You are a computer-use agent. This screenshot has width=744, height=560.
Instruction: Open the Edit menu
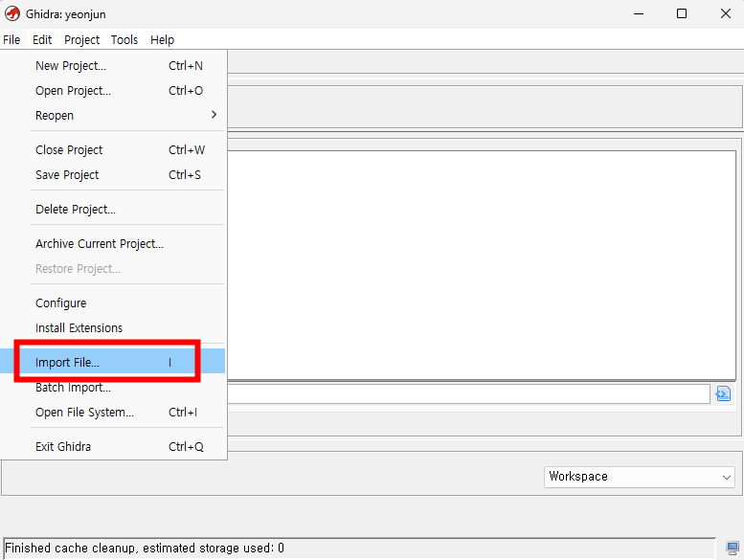point(42,40)
